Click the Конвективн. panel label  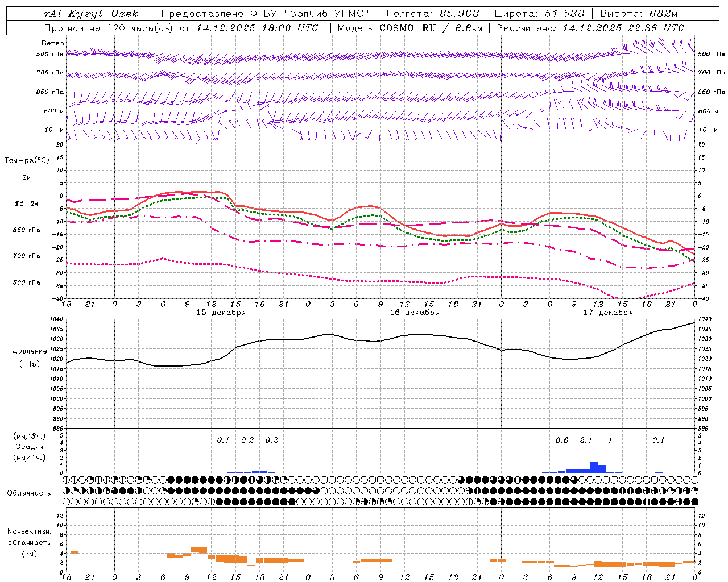(x=30, y=531)
